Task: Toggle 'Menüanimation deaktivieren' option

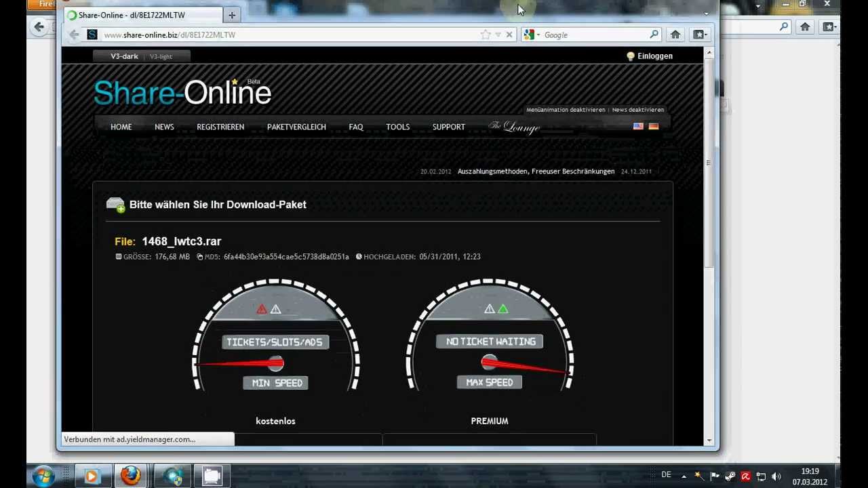Action: 566,110
